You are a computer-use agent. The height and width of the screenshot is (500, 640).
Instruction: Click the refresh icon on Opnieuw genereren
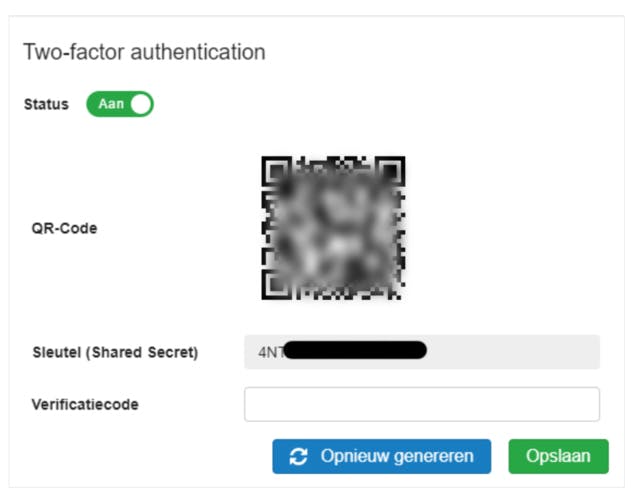298,456
